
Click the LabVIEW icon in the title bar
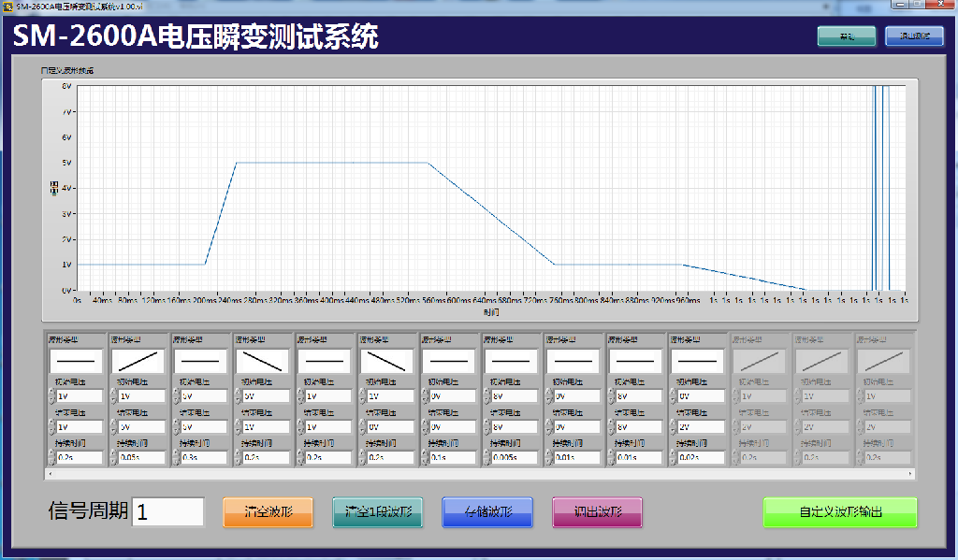click(7, 7)
